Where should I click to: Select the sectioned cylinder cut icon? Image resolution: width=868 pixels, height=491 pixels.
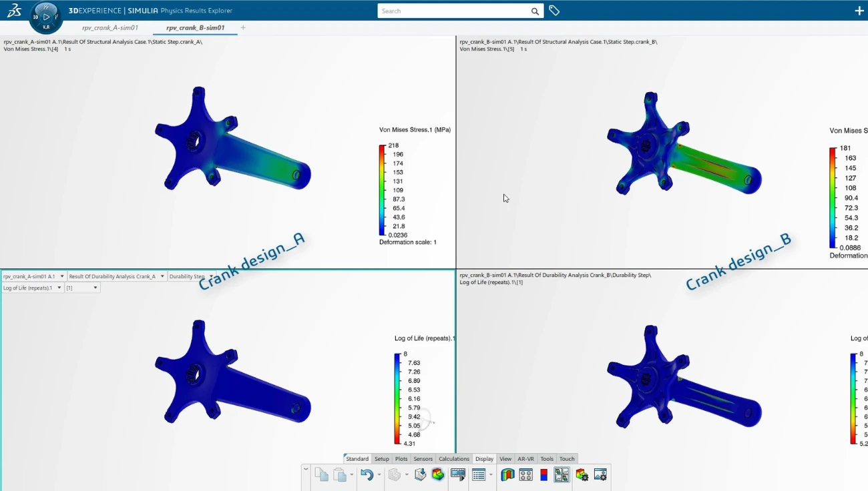tap(507, 474)
